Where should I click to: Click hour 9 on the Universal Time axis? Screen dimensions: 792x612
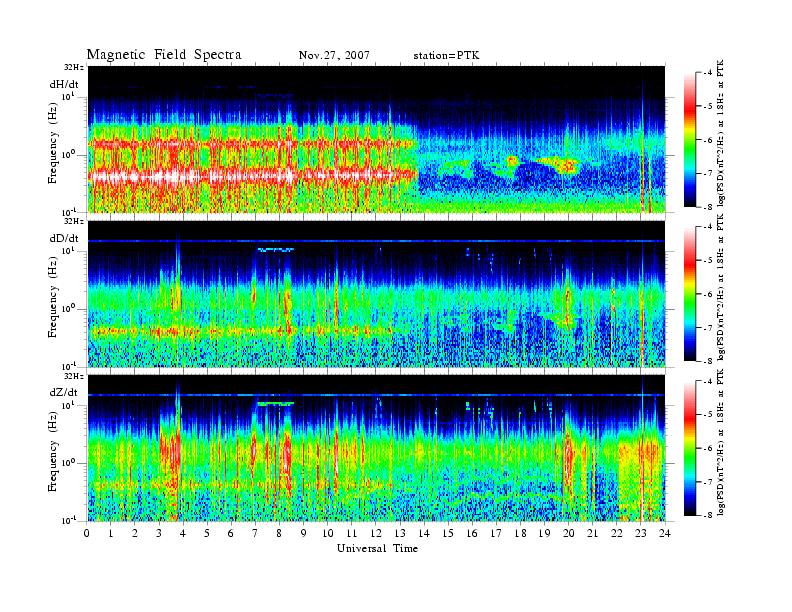pyautogui.click(x=304, y=533)
